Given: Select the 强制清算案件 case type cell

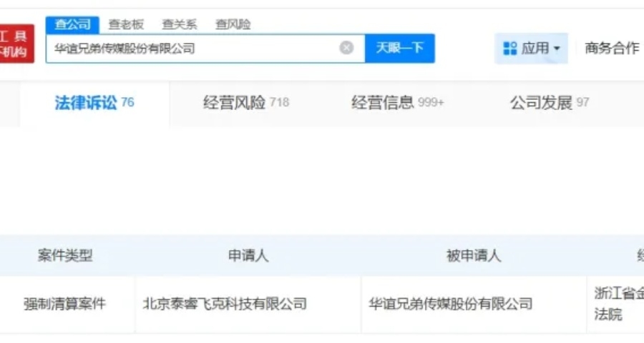Looking at the screenshot, I should point(64,304).
